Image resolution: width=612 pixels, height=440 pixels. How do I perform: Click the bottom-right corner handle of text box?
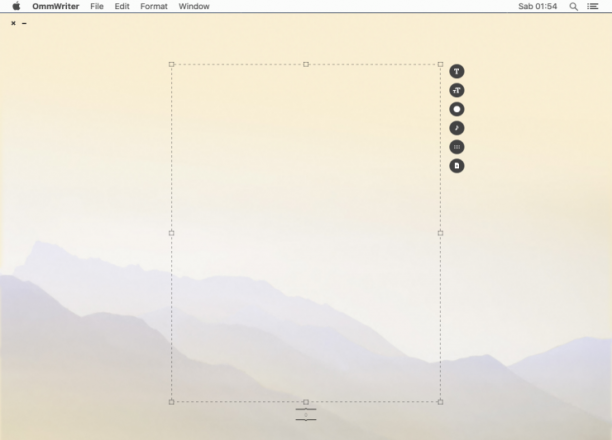[x=440, y=402]
